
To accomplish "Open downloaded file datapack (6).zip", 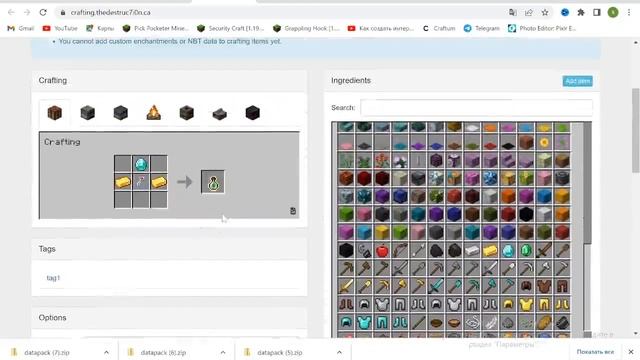I will click(x=163, y=352).
